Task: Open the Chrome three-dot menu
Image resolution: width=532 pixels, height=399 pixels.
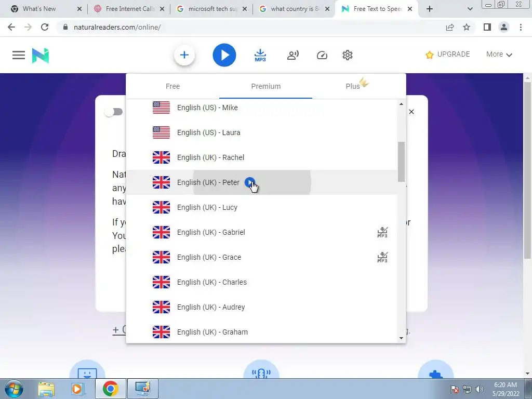Action: click(x=521, y=27)
